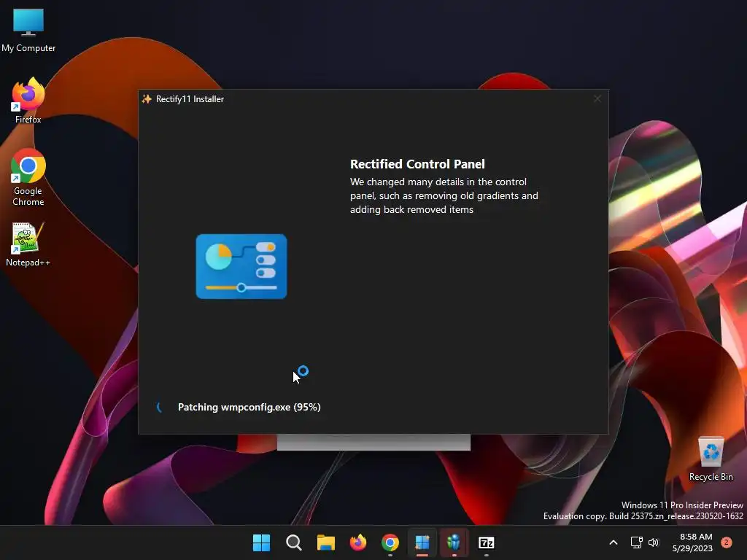Click the installer description paragraph text
This screenshot has width=747, height=560.
tap(444, 195)
